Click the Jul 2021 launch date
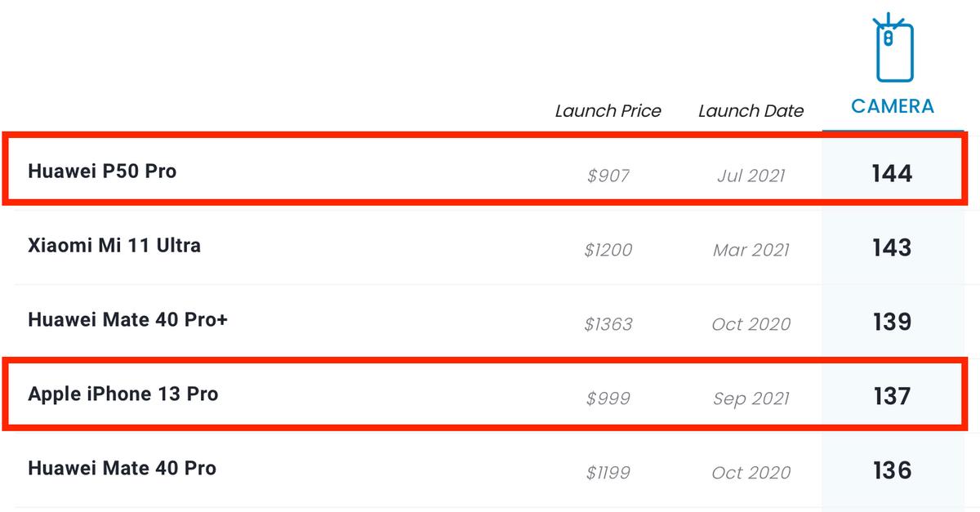 click(751, 176)
